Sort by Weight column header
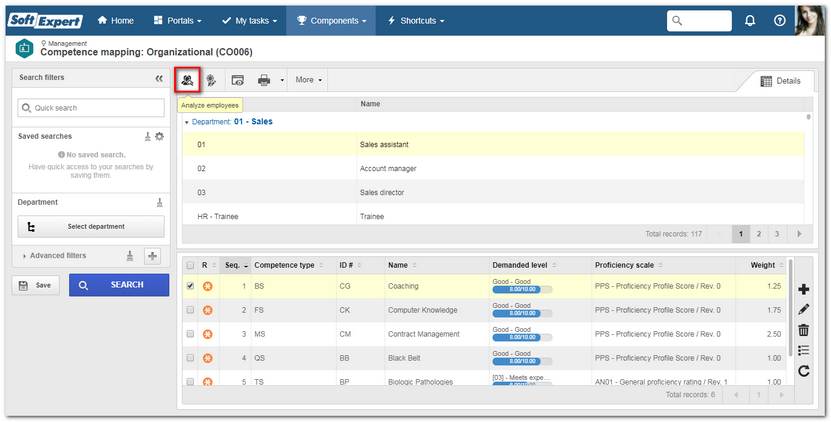This screenshot has height=422, width=831. pos(763,265)
